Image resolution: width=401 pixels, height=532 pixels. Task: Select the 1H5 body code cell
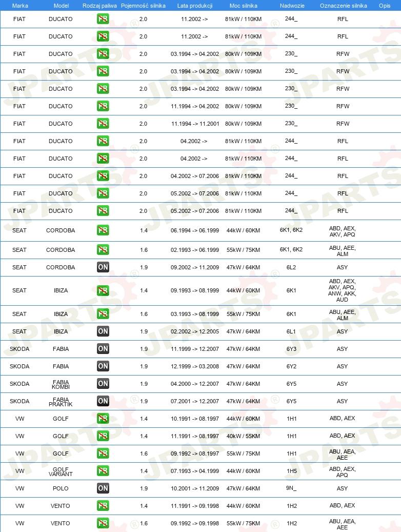click(291, 471)
